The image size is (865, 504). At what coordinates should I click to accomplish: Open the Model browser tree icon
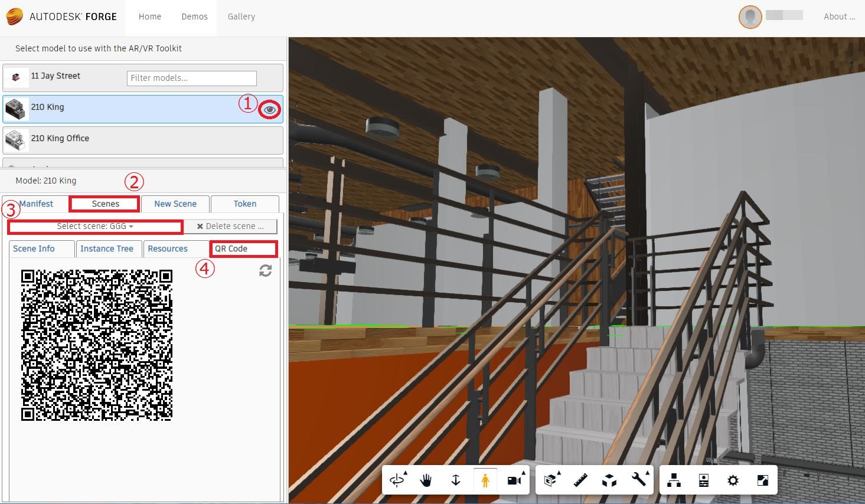674,480
